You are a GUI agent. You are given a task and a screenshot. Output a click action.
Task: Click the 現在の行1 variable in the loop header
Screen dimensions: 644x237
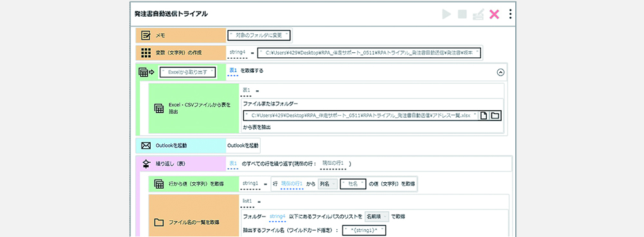333,164
